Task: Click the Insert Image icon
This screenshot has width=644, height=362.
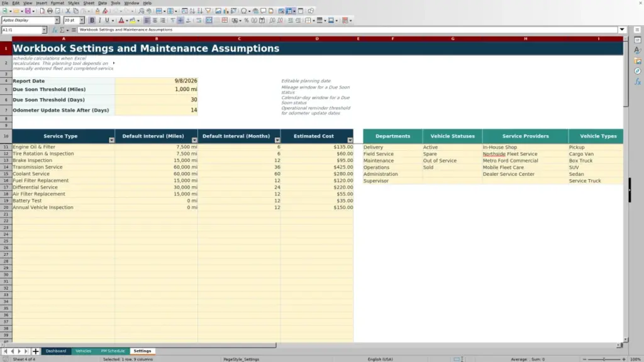Action: pos(218,11)
